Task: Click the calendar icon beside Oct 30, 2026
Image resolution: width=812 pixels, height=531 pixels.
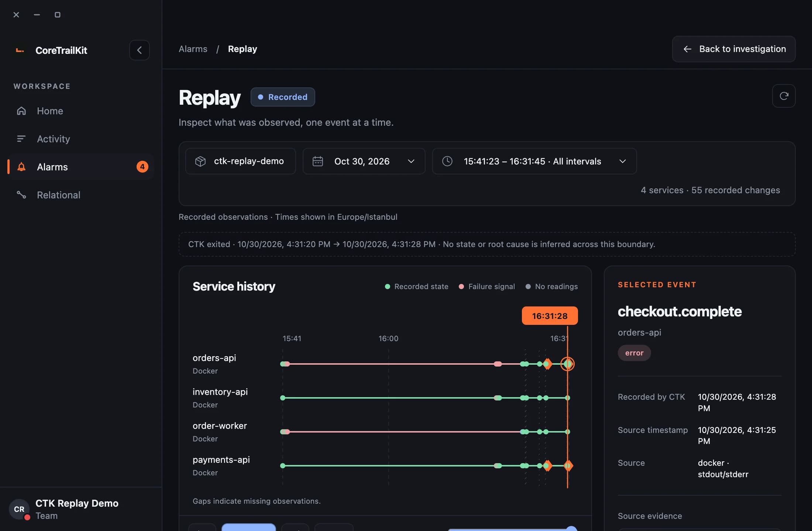Action: pyautogui.click(x=317, y=161)
